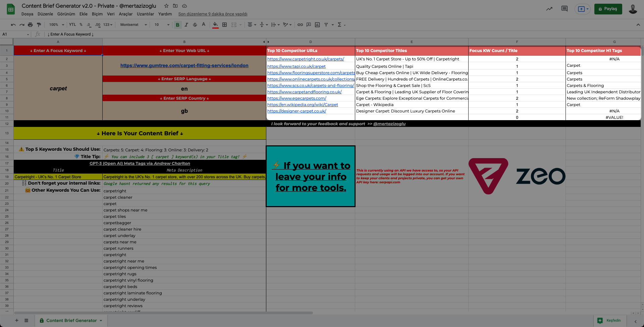Follow the @mertazizoglu feedback link
The width and height of the screenshot is (644, 327).
coord(389,124)
